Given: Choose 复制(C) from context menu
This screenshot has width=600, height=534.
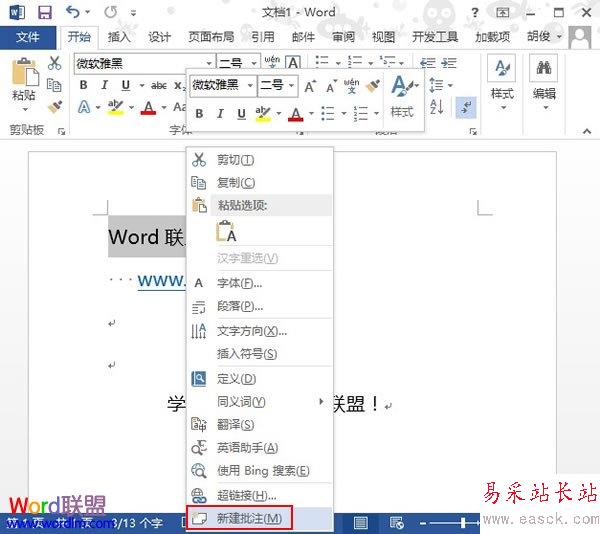Looking at the screenshot, I should coord(260,182).
